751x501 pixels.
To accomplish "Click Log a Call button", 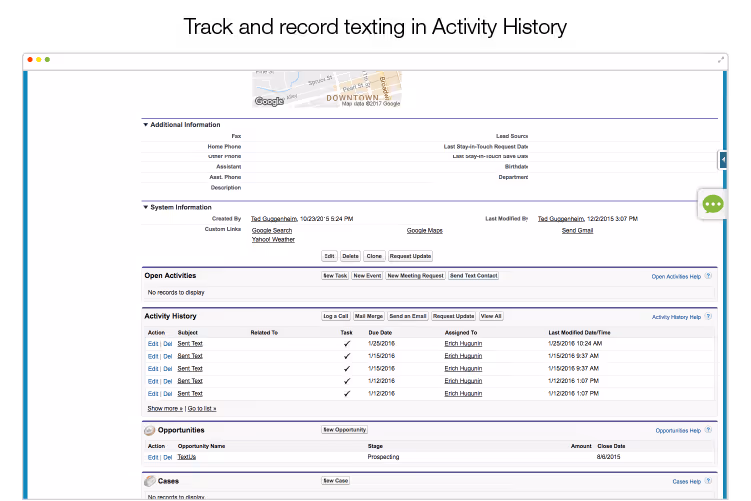I will point(335,316).
